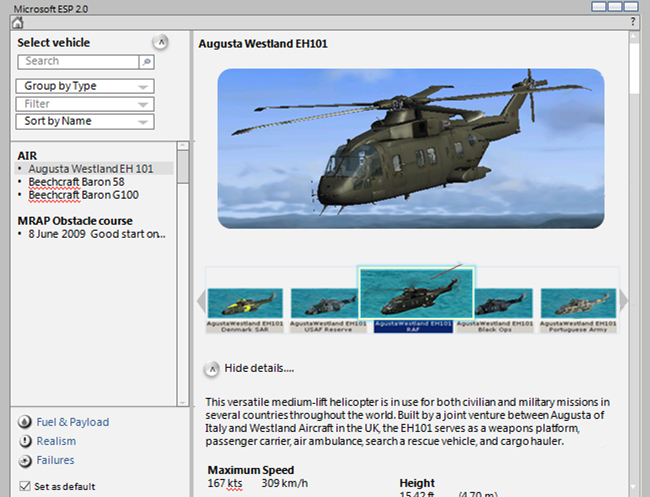The height and width of the screenshot is (497, 650).
Task: Open the Realism link
Action: coord(56,441)
